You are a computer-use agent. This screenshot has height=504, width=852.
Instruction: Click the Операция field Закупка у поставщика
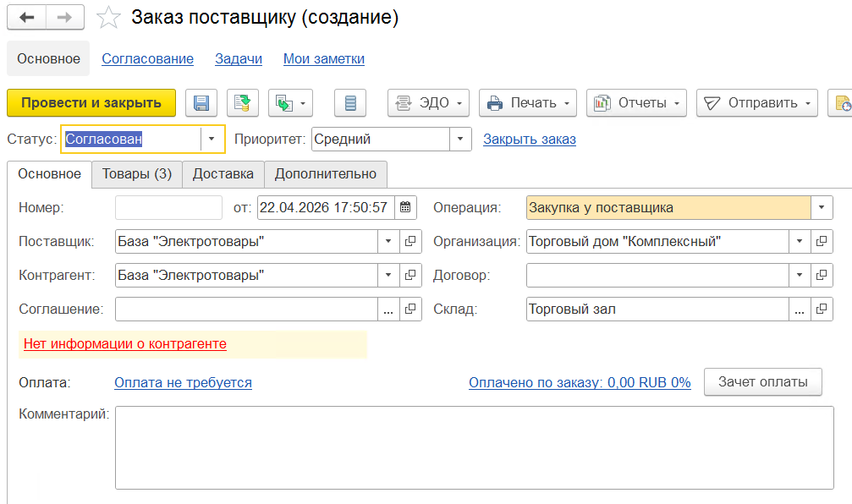tap(668, 207)
